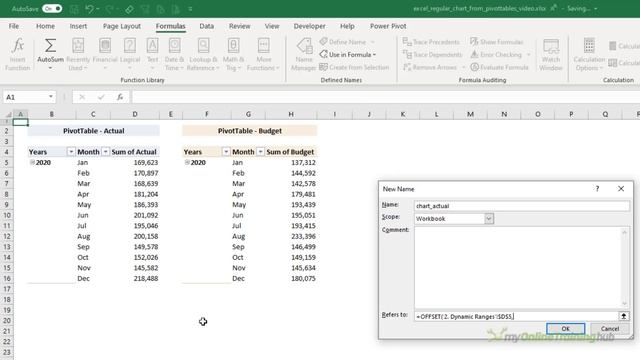Open the Name Manager
Screen dimensions: 640x360
pos(304,54)
